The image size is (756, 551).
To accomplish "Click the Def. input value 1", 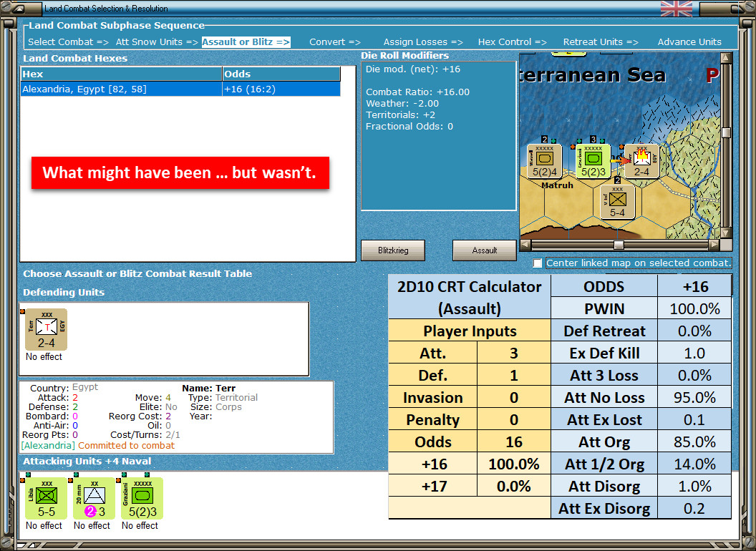I will [514, 376].
